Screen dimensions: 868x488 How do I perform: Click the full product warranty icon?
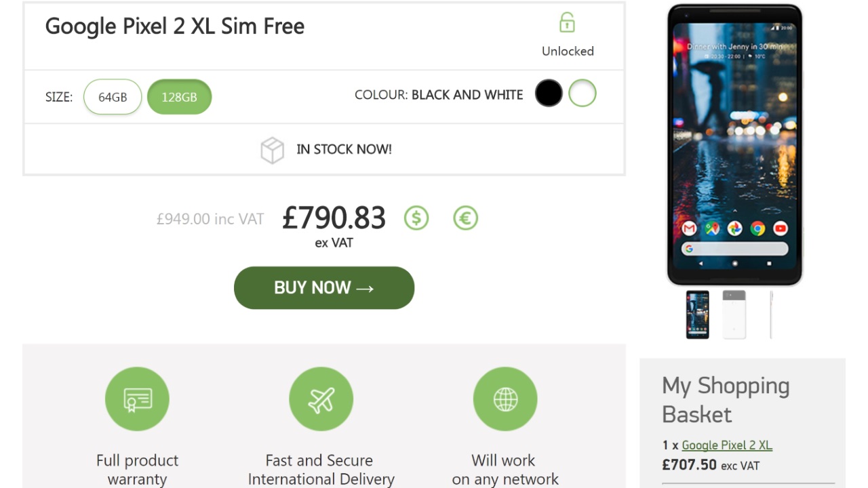[137, 399]
